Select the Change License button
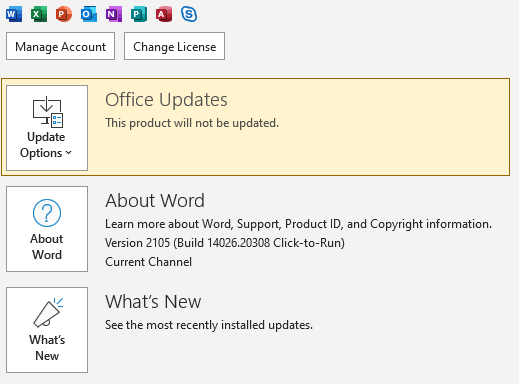 174,46
